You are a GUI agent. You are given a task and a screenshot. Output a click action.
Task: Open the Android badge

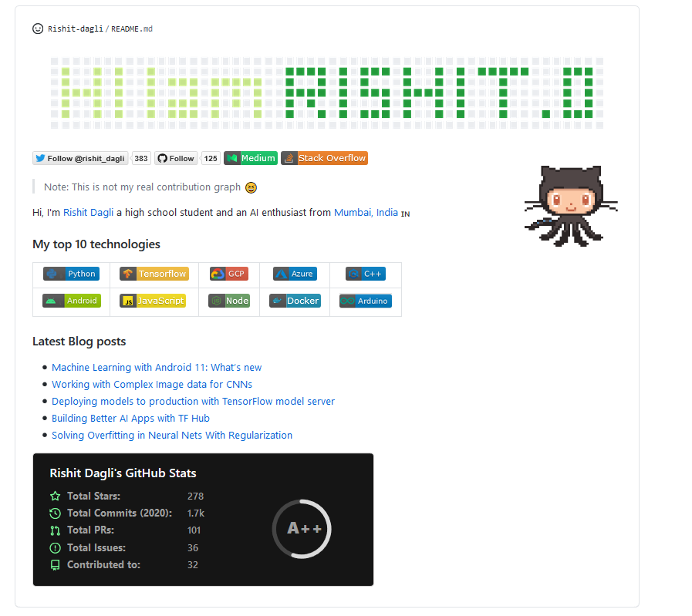pos(72,301)
